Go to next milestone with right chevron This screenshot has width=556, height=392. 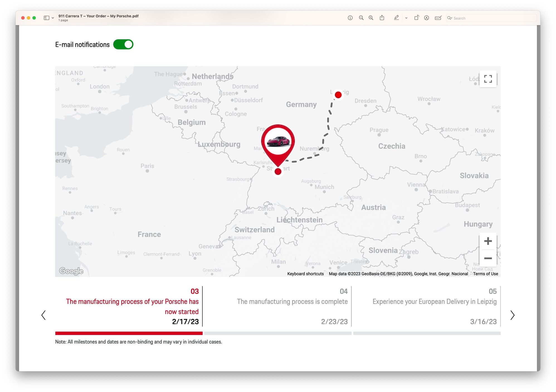pos(512,315)
